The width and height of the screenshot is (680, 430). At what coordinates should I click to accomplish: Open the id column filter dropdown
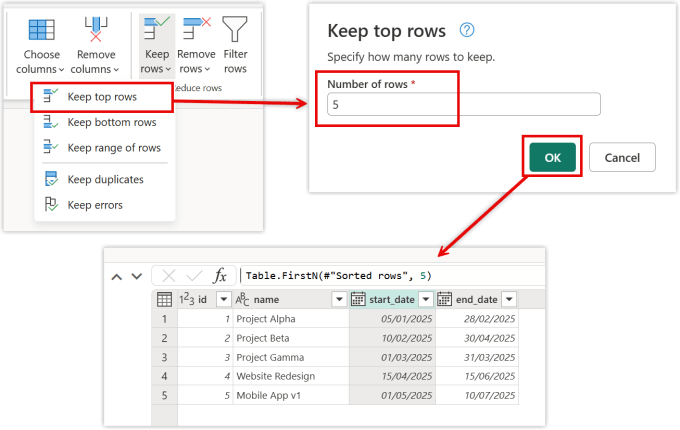click(224, 299)
